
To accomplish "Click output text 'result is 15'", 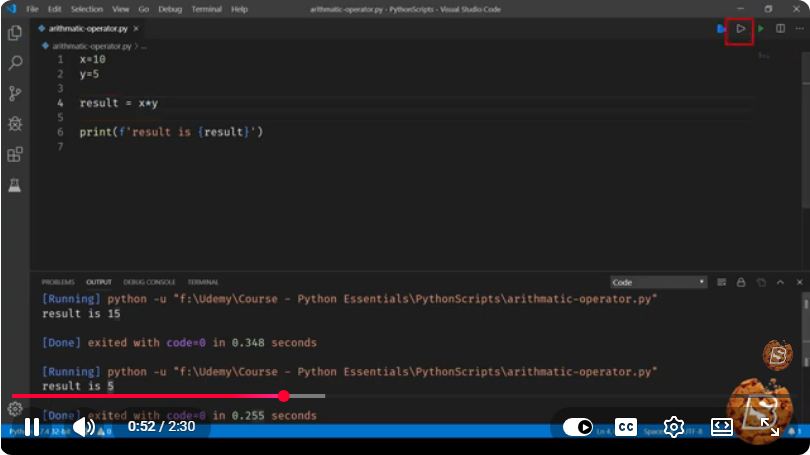I will tap(81, 313).
